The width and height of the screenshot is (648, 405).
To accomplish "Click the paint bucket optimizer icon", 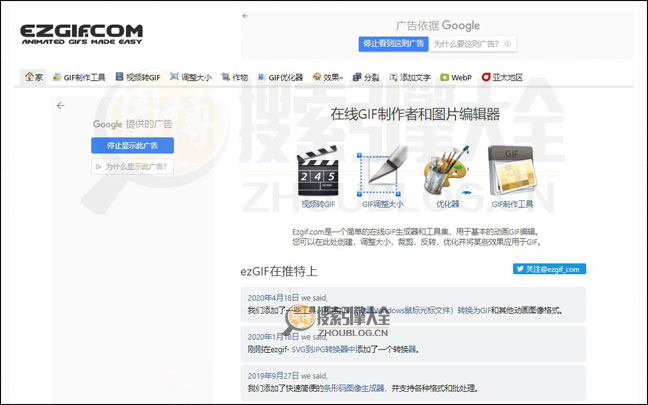I will pyautogui.click(x=447, y=171).
